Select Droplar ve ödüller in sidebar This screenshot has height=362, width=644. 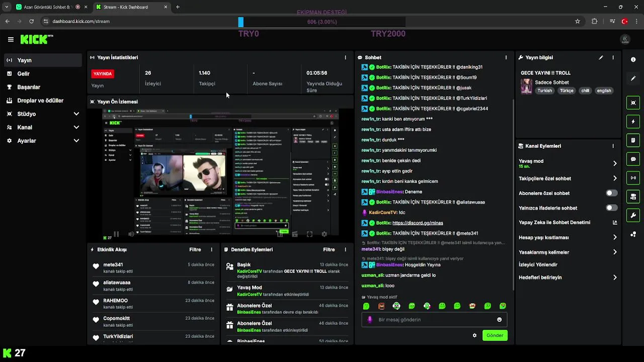[x=43, y=101]
